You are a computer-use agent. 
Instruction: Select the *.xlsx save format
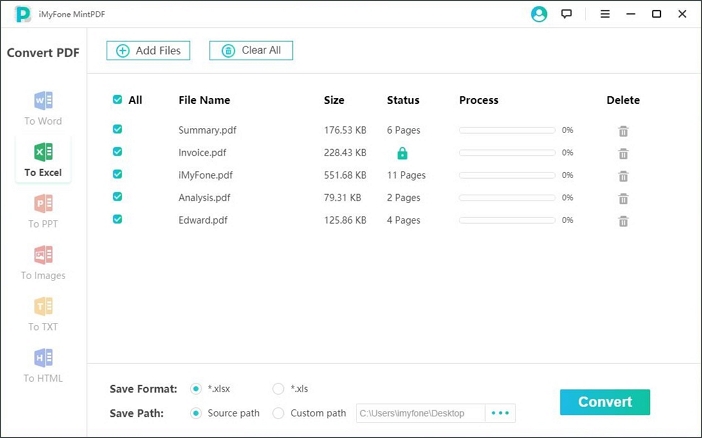coord(196,389)
